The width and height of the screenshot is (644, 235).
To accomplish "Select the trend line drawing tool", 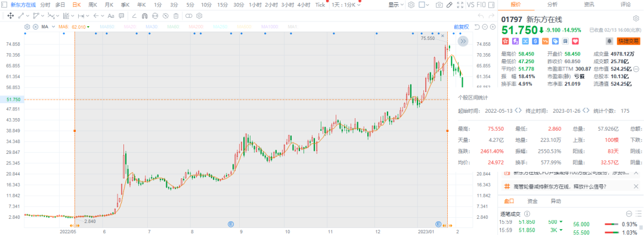I will [21, 16].
